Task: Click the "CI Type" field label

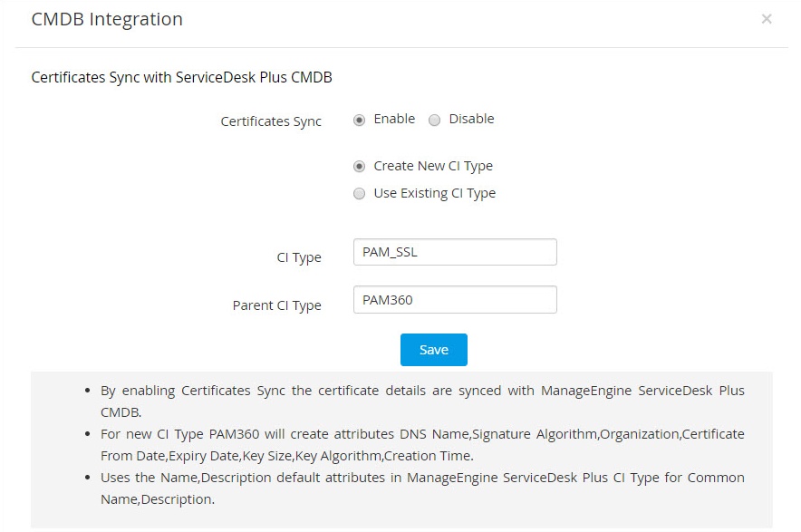Action: click(299, 257)
